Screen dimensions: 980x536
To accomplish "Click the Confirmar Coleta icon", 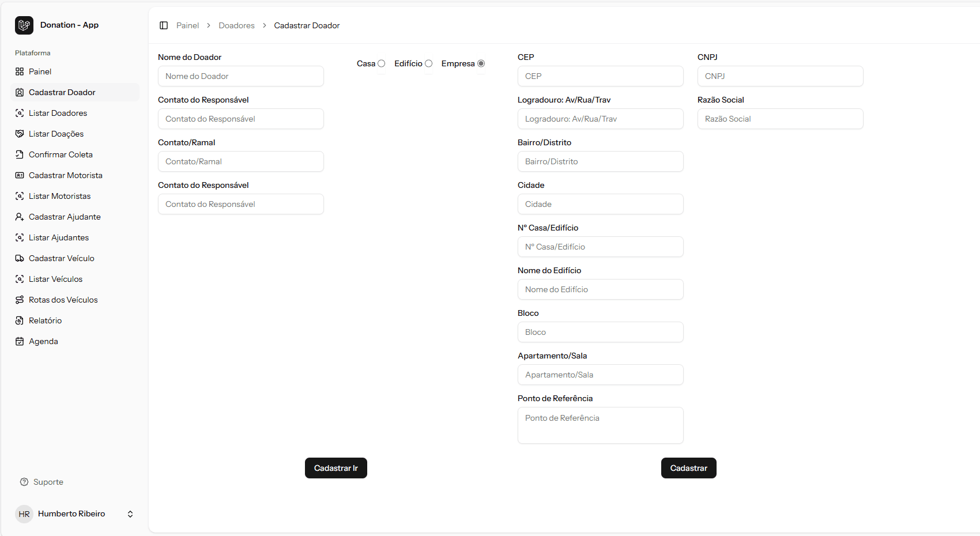I will click(x=20, y=154).
